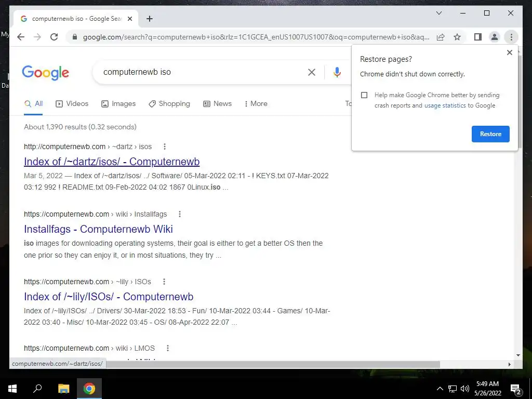
Task: Open options for Installfags result
Action: click(x=179, y=214)
